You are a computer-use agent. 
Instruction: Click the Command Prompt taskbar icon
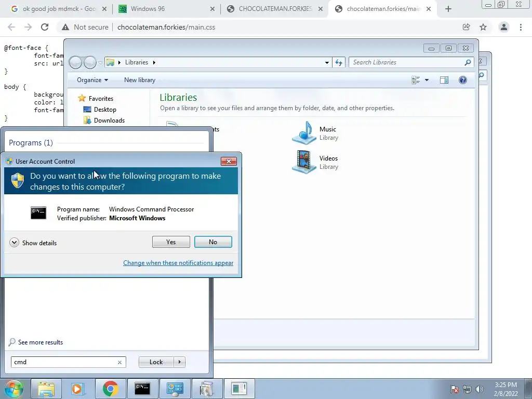coord(142,389)
